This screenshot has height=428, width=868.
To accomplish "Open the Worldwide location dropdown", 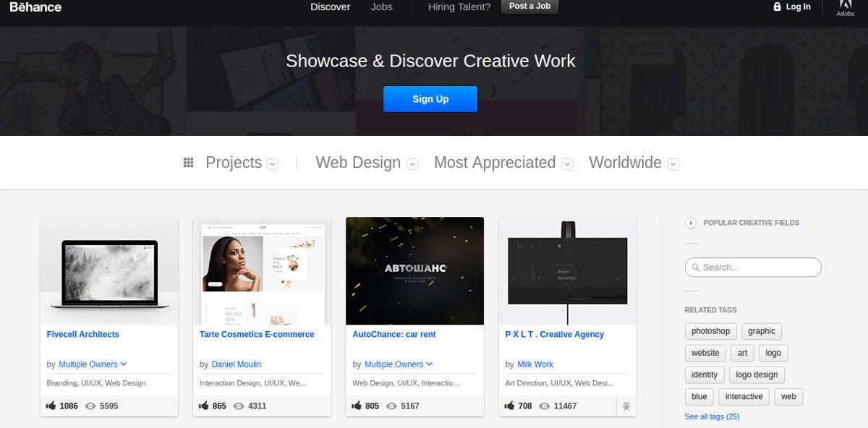I will pyautogui.click(x=673, y=164).
